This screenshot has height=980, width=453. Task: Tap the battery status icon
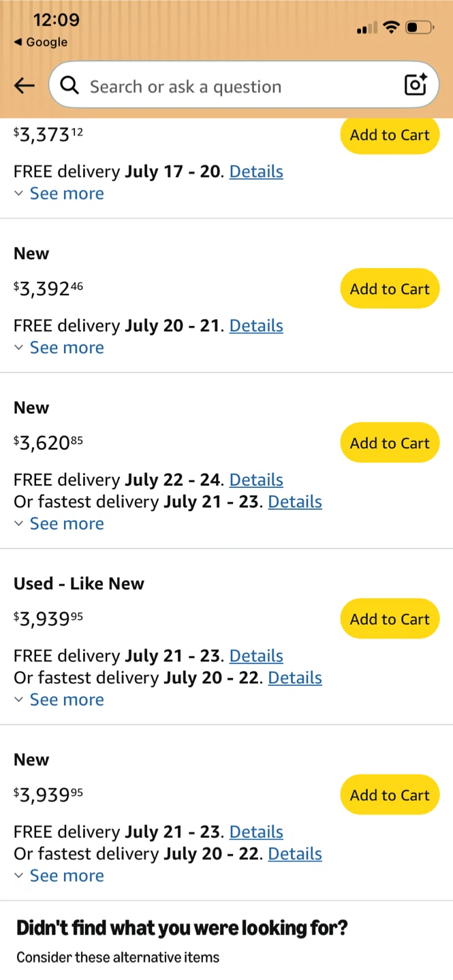420,28
